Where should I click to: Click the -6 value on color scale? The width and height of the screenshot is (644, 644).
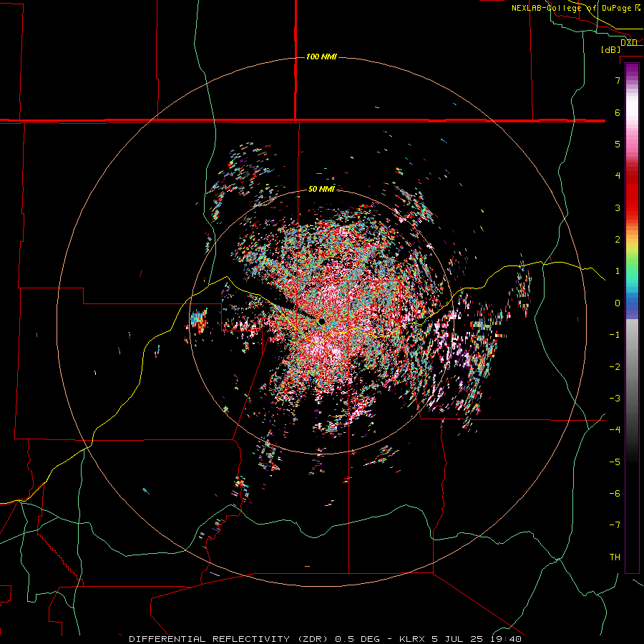point(615,494)
